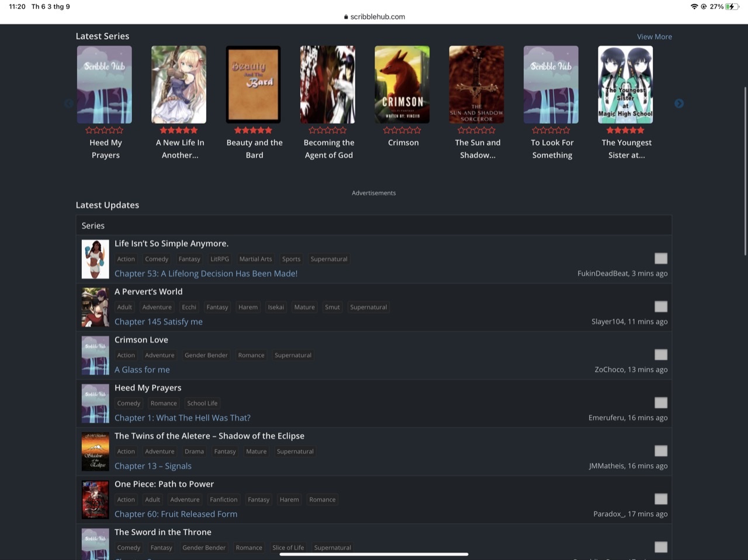Screen dimensions: 748x560
Task: Toggle the checkbox for Heed My Prayers row
Action: click(661, 403)
